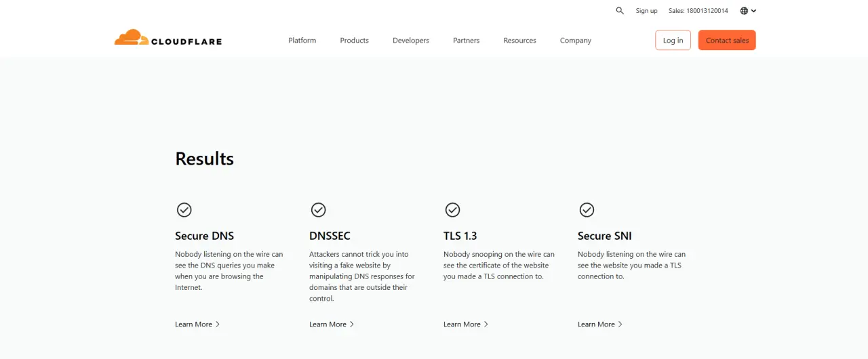This screenshot has width=868, height=359.
Task: Open the search magnifier icon
Action: point(620,11)
